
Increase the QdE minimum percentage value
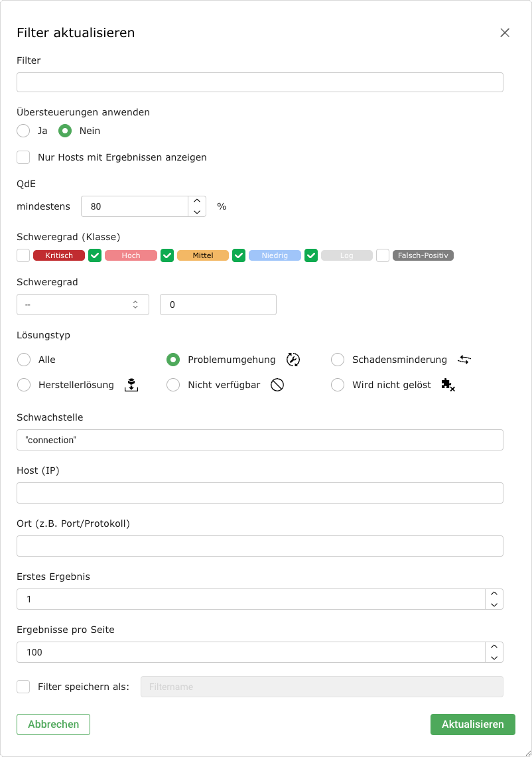pyautogui.click(x=197, y=201)
